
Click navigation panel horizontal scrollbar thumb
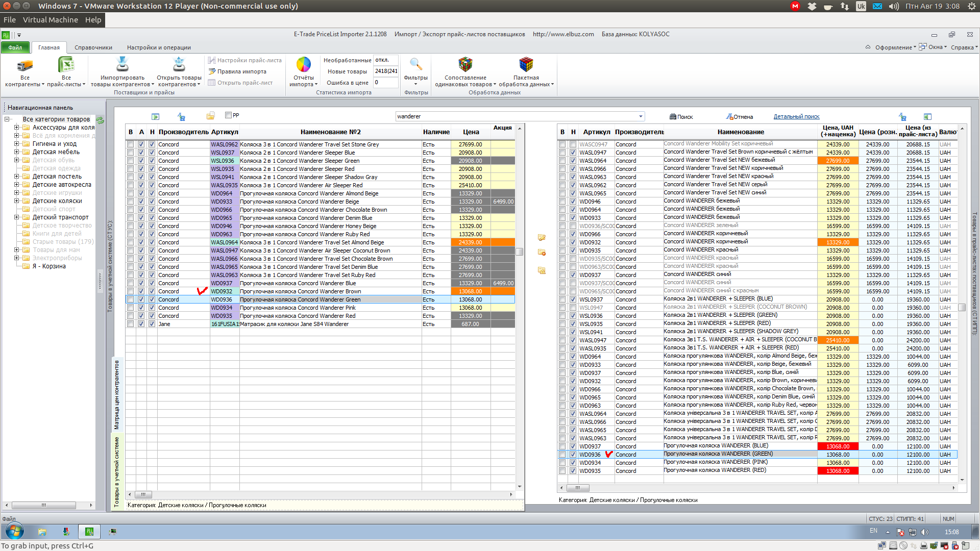point(44,505)
